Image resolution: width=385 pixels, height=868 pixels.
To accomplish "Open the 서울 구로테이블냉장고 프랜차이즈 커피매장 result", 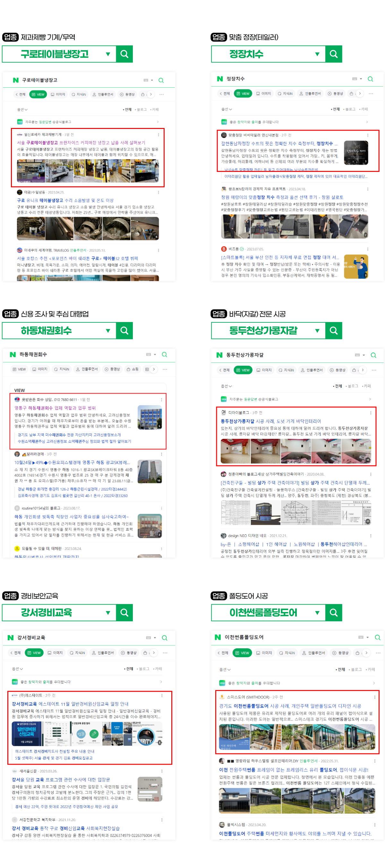I will pos(81,142).
